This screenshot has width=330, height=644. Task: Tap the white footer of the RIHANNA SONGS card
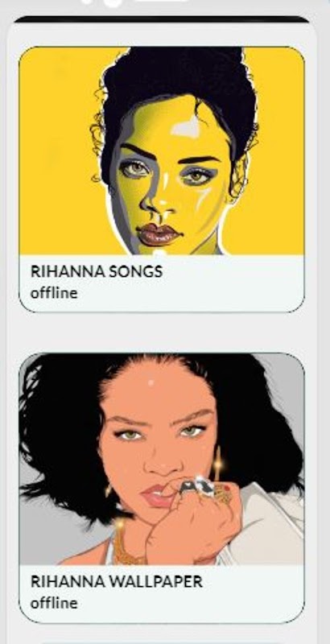pyautogui.click(x=162, y=283)
